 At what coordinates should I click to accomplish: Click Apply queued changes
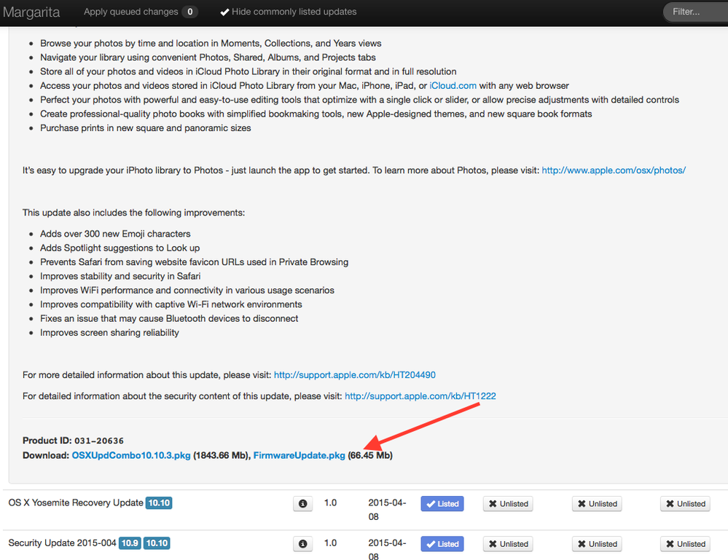(x=141, y=12)
